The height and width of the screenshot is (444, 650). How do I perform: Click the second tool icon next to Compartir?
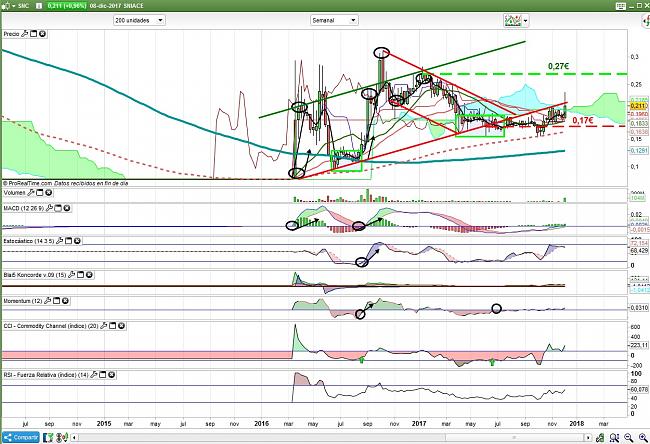(x=62, y=437)
